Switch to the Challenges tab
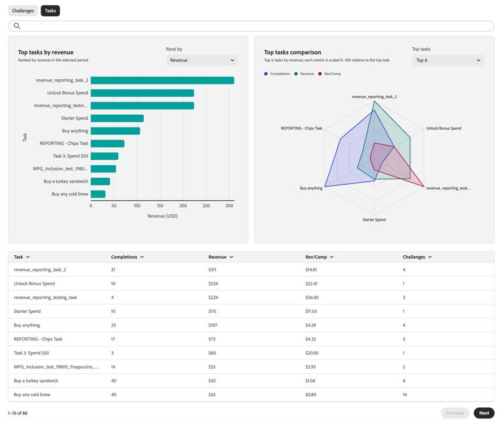Viewport: 504px width, 421px height. pyautogui.click(x=23, y=11)
